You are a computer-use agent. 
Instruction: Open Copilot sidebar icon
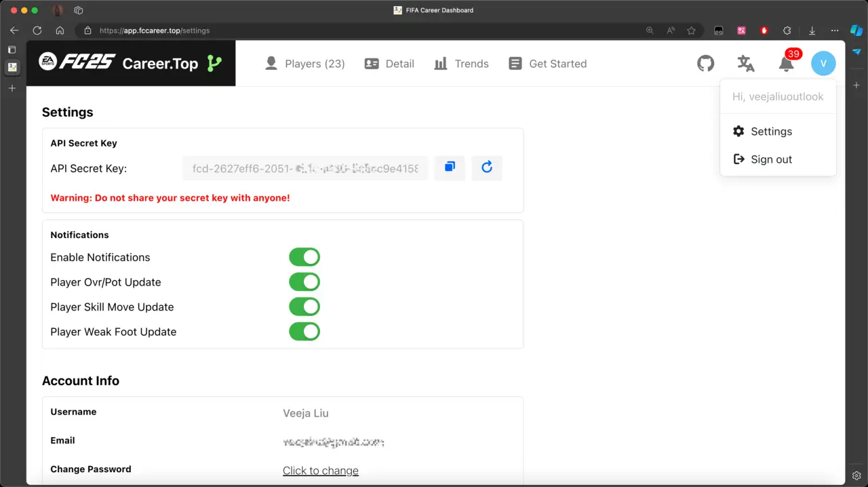[x=856, y=31]
